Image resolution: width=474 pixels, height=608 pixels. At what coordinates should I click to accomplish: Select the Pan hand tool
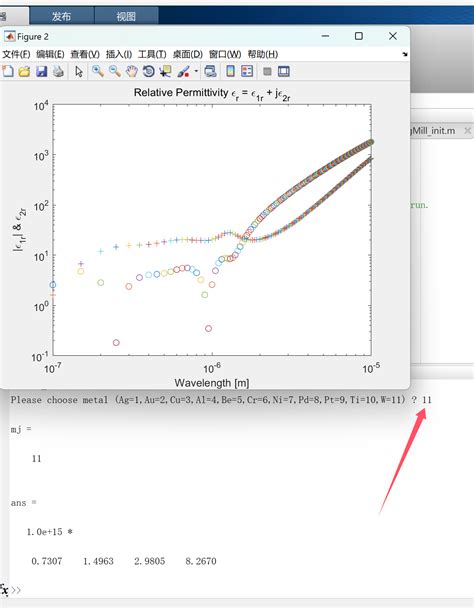click(x=131, y=71)
